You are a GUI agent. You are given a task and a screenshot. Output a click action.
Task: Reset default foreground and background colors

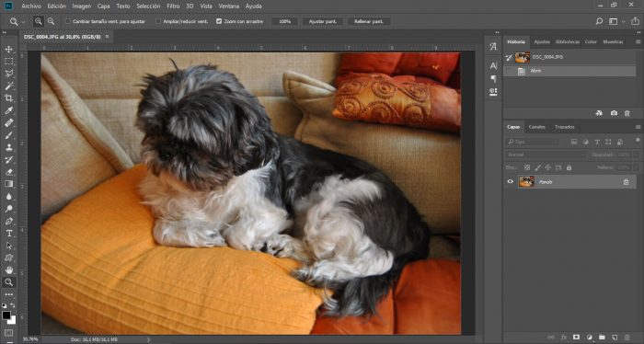[x=5, y=305]
